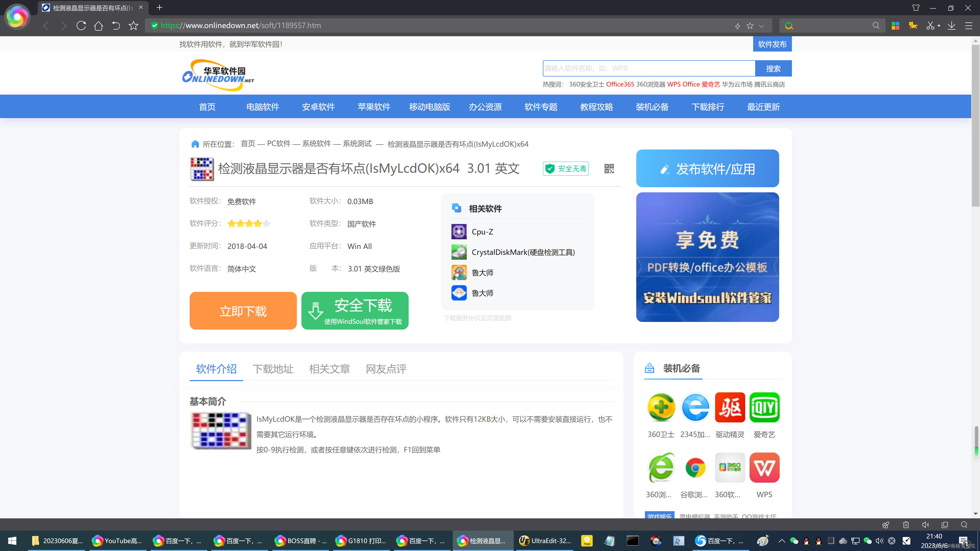Click the browser home icon

[99, 26]
